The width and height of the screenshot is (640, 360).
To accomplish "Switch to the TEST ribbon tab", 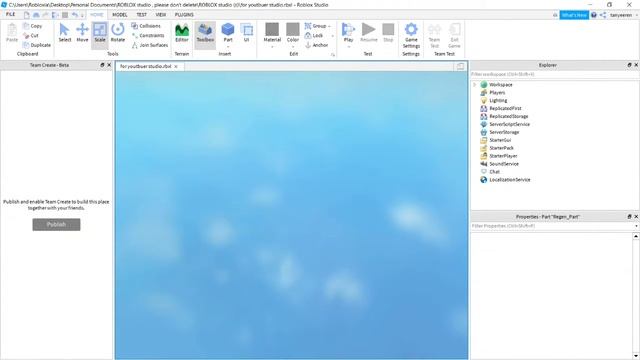I will [x=142, y=14].
